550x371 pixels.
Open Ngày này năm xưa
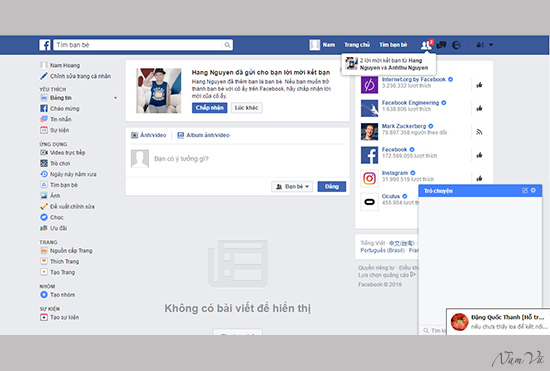(68, 174)
